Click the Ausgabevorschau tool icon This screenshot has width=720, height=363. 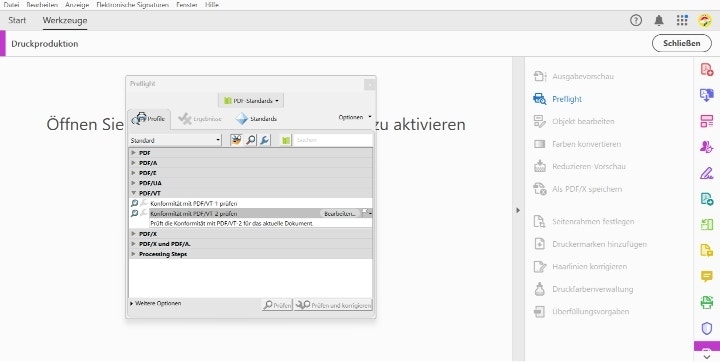(x=540, y=76)
